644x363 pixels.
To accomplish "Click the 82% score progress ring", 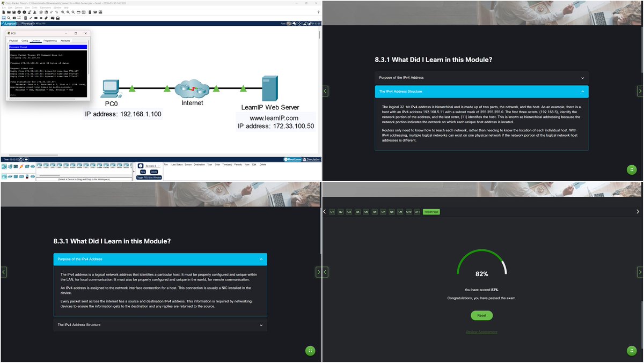I will click(x=481, y=263).
